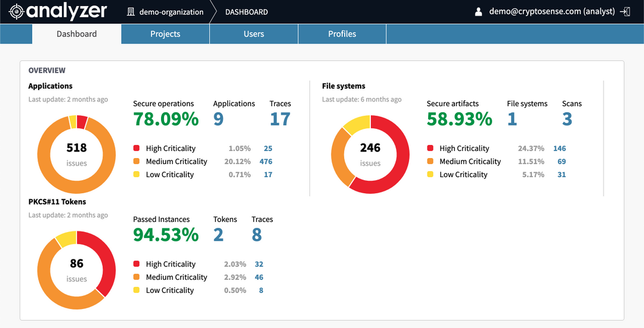Switch to the Users tab
The height and width of the screenshot is (328, 644).
pyautogui.click(x=253, y=34)
